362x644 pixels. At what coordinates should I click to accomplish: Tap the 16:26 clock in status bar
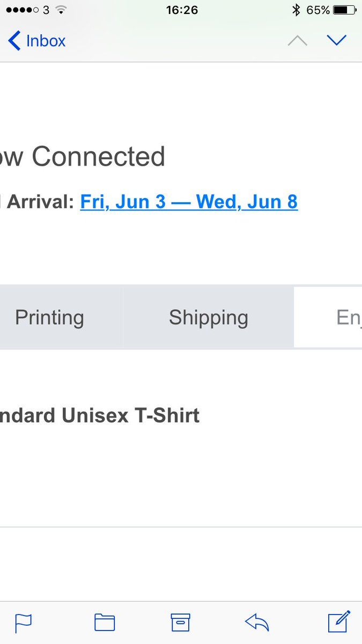coord(182,10)
